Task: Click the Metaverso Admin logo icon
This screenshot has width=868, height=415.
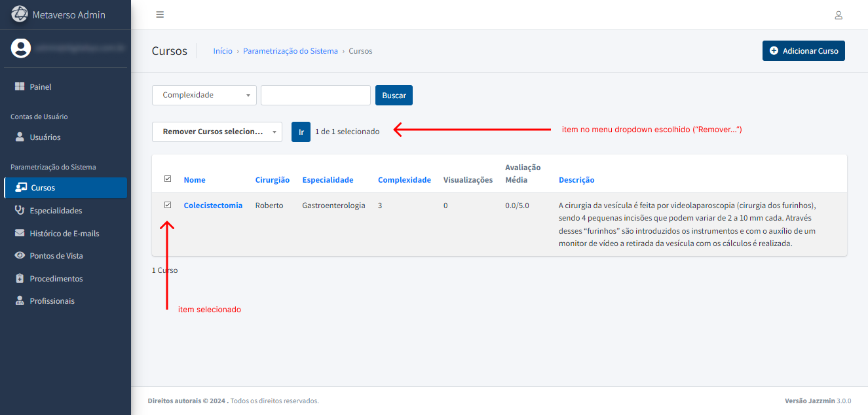Action: [20, 14]
